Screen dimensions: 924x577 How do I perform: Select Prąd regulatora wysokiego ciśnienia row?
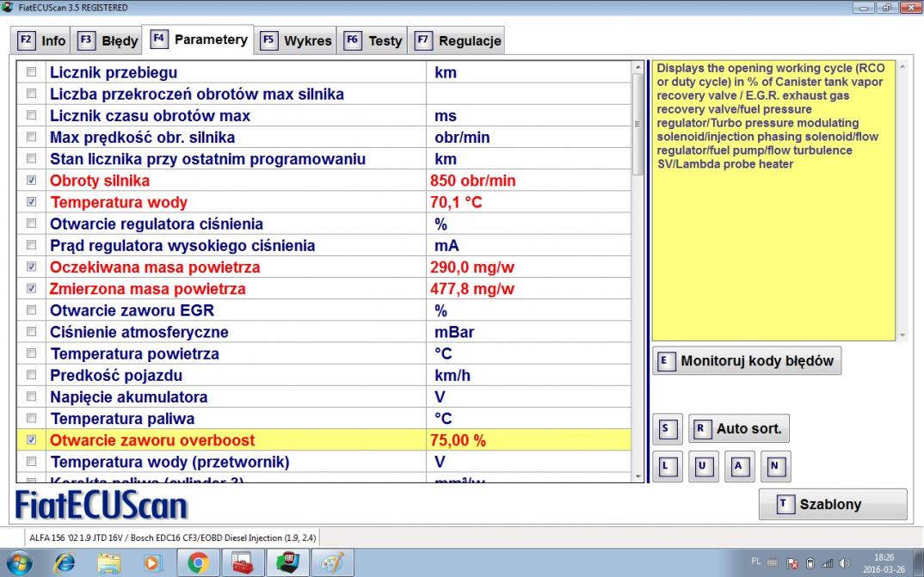click(x=323, y=245)
